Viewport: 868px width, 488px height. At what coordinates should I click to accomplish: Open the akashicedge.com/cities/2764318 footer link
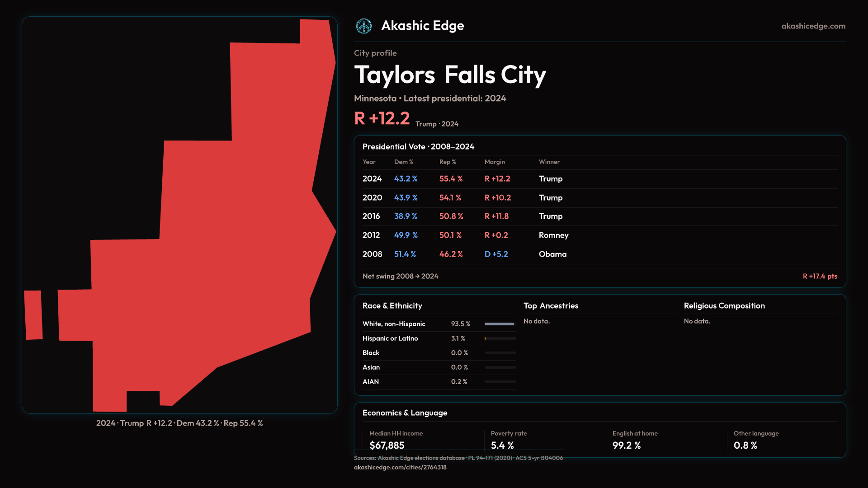click(x=400, y=467)
